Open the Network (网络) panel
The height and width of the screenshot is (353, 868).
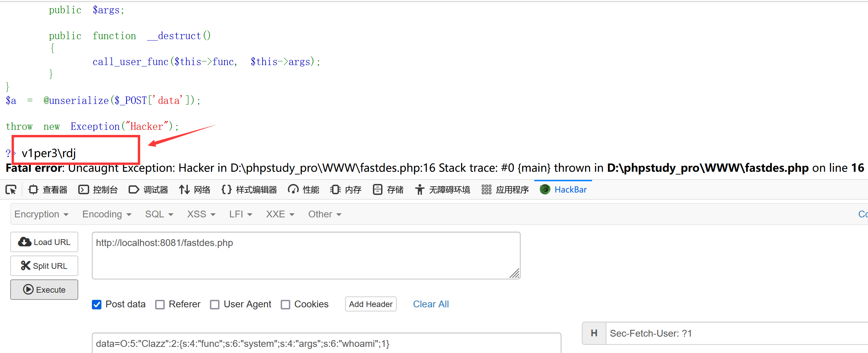(195, 189)
